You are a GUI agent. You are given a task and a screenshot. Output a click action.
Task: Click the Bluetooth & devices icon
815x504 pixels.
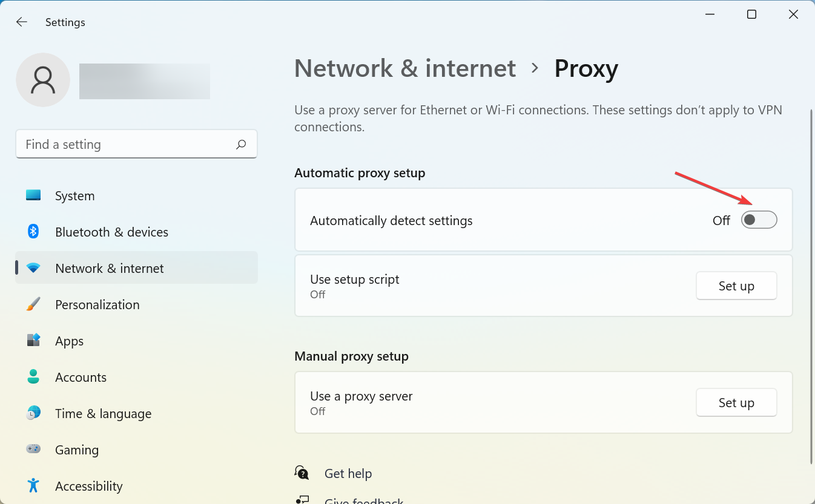click(33, 232)
